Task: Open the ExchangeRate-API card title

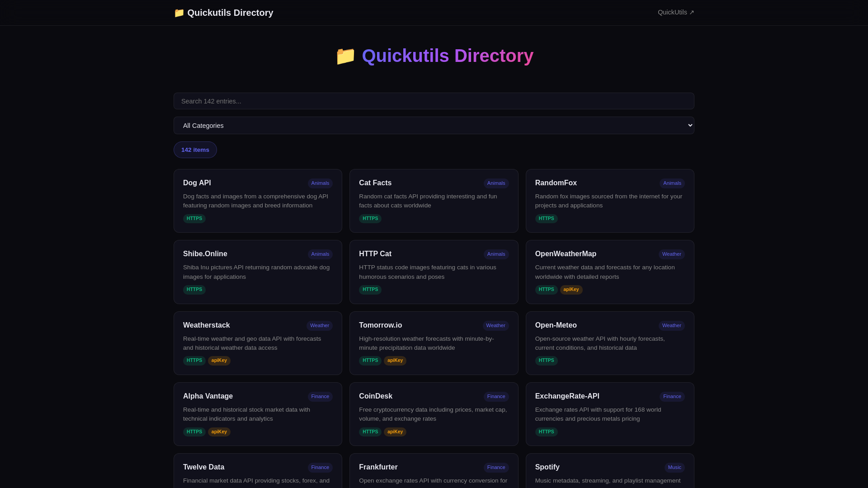Action: point(567,396)
